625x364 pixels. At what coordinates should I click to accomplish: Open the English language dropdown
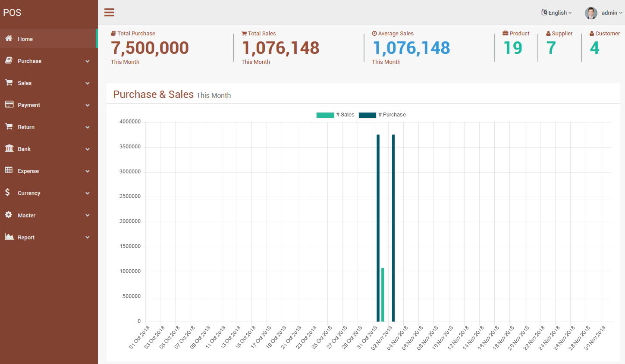(557, 13)
